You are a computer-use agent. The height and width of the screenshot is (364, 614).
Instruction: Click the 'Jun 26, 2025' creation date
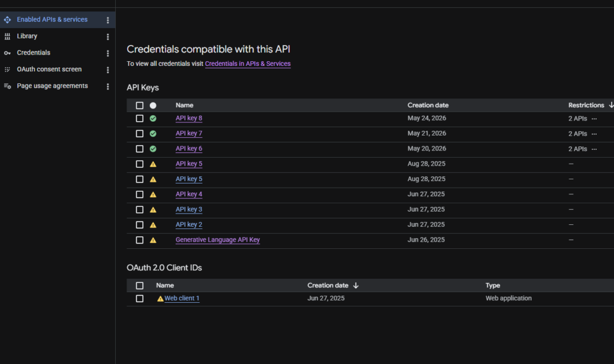(x=426, y=240)
